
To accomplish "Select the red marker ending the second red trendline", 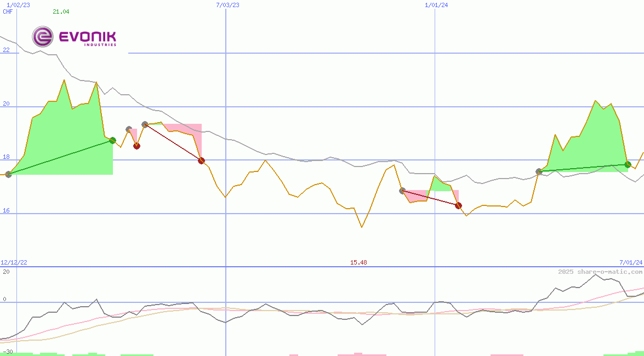I will coord(458,205).
